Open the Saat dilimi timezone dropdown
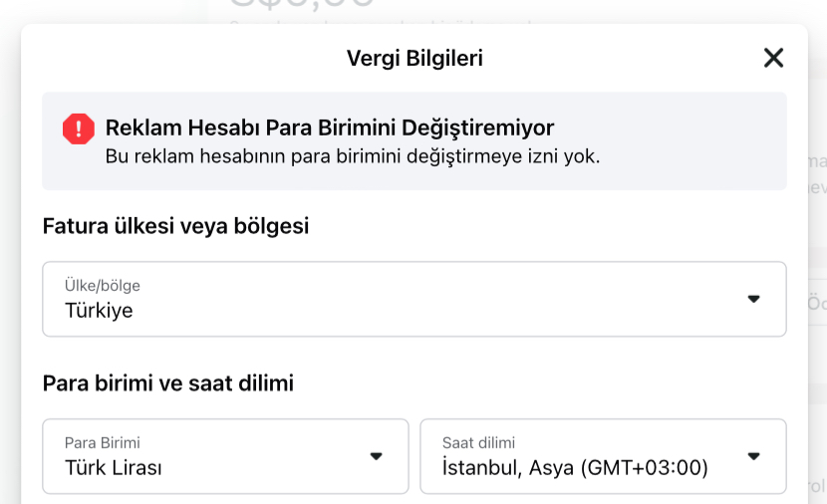 coord(604,456)
